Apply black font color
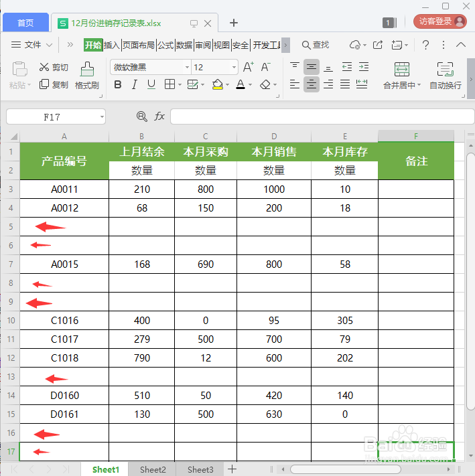The height and width of the screenshot is (476, 475). pyautogui.click(x=241, y=84)
